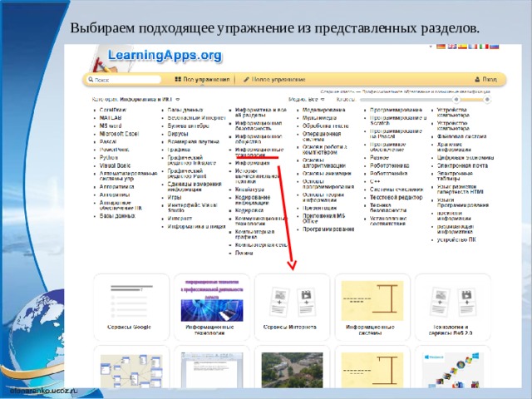
Task: Open Электронная почта section
Action: tap(462, 166)
